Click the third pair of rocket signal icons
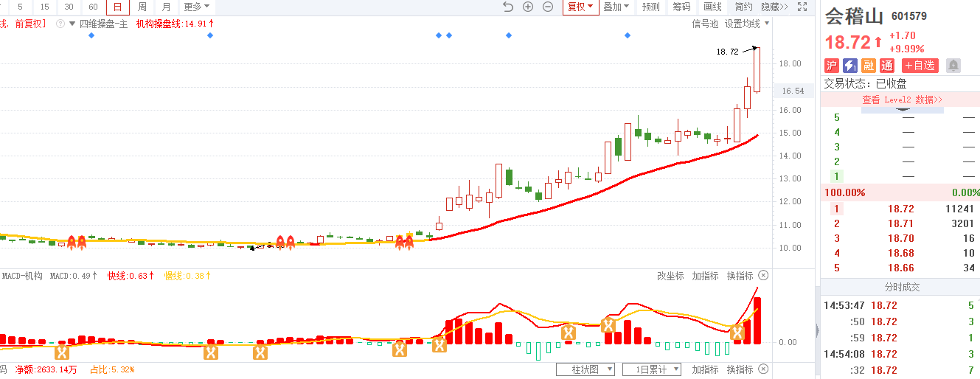This screenshot has height=379, width=980. pyautogui.click(x=404, y=241)
